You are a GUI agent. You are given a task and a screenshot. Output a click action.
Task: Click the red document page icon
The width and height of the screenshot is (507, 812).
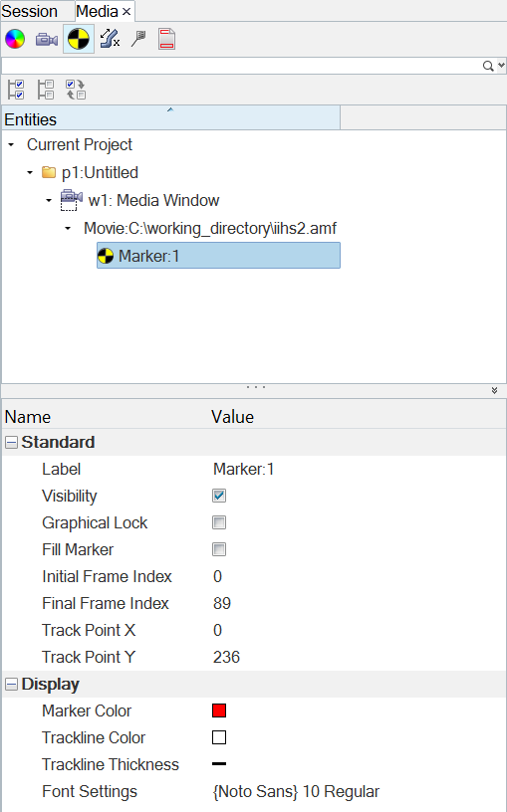[167, 39]
